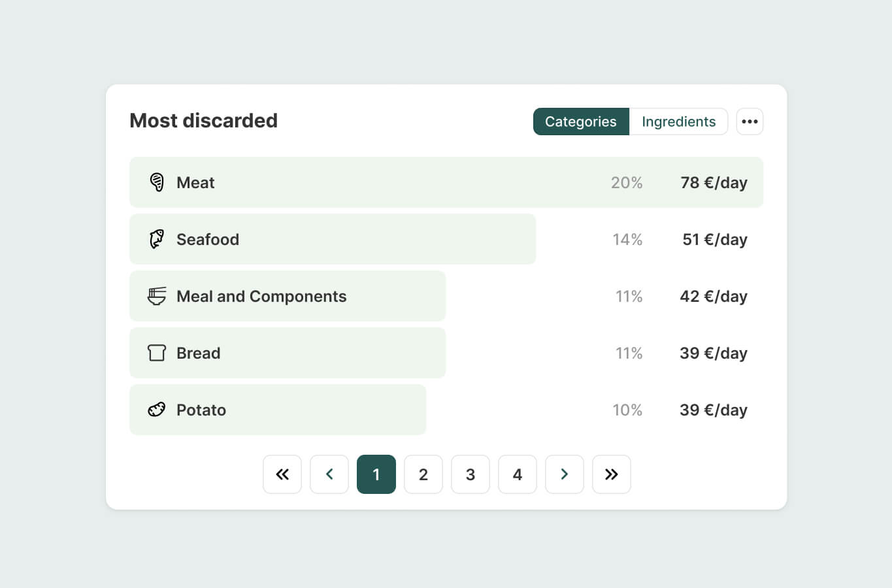The image size is (892, 588).
Task: Go to page 2
Action: point(423,474)
